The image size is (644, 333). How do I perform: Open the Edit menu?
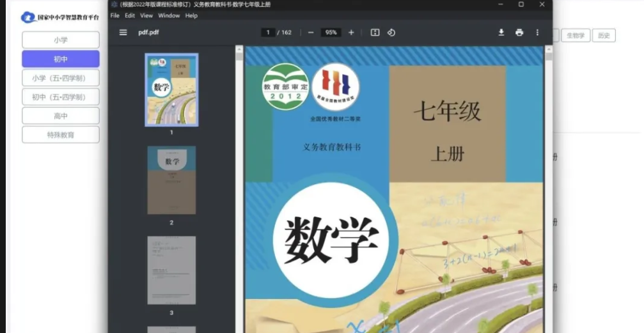[130, 15]
